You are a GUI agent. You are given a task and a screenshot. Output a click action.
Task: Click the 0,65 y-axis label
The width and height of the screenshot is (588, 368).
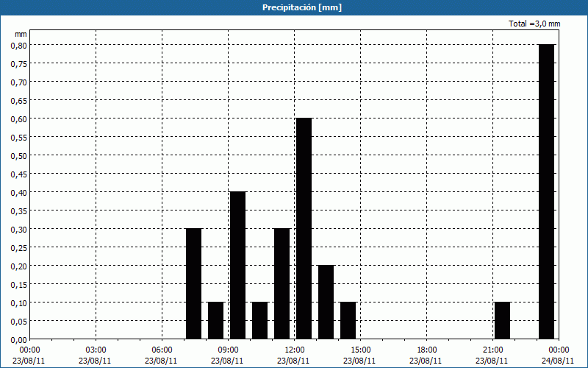click(19, 101)
